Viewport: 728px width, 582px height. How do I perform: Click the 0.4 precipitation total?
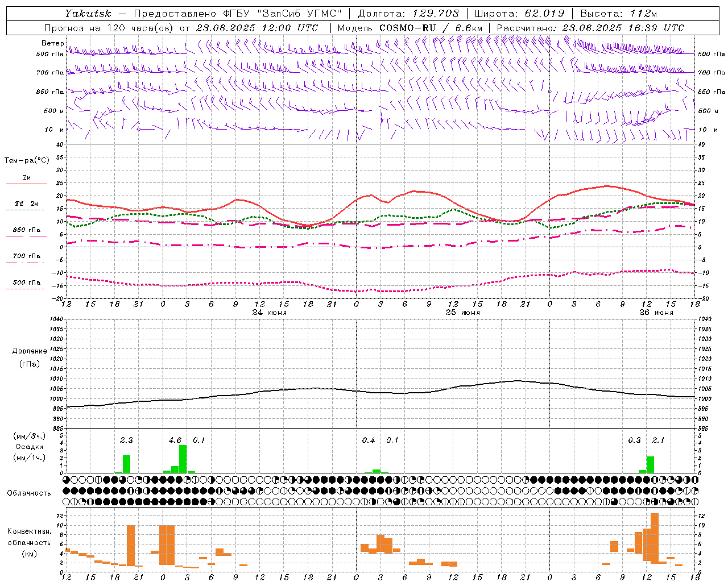click(x=369, y=440)
